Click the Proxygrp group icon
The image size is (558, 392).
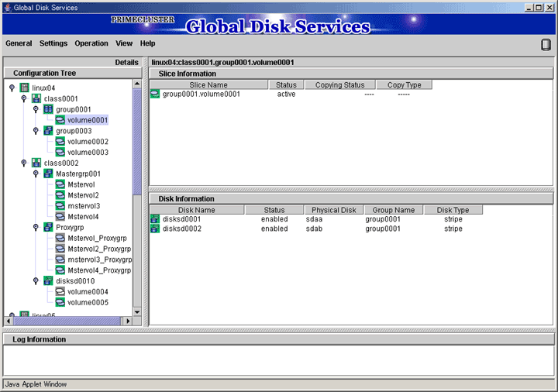coord(48,227)
